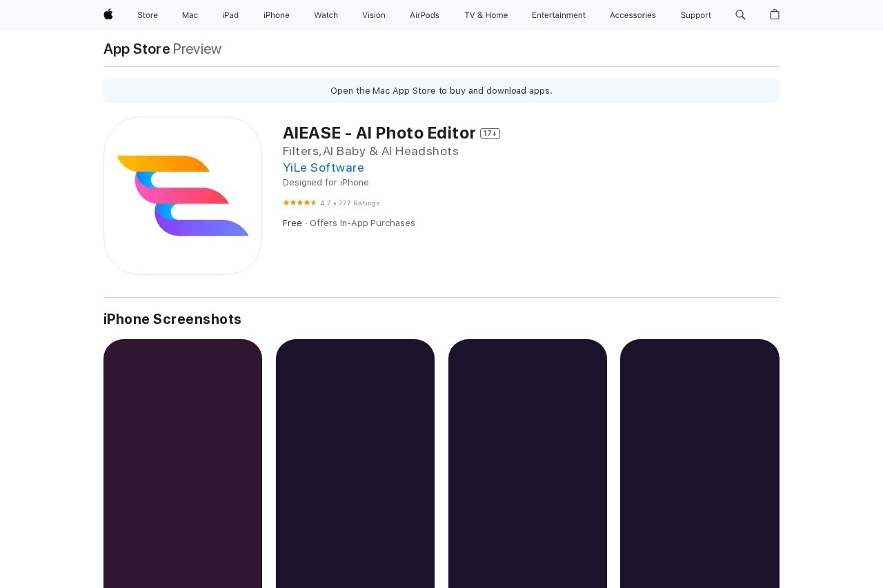Click the subtitle Filters,AI Baby & AI Headshots
The image size is (883, 588).
[x=370, y=151]
